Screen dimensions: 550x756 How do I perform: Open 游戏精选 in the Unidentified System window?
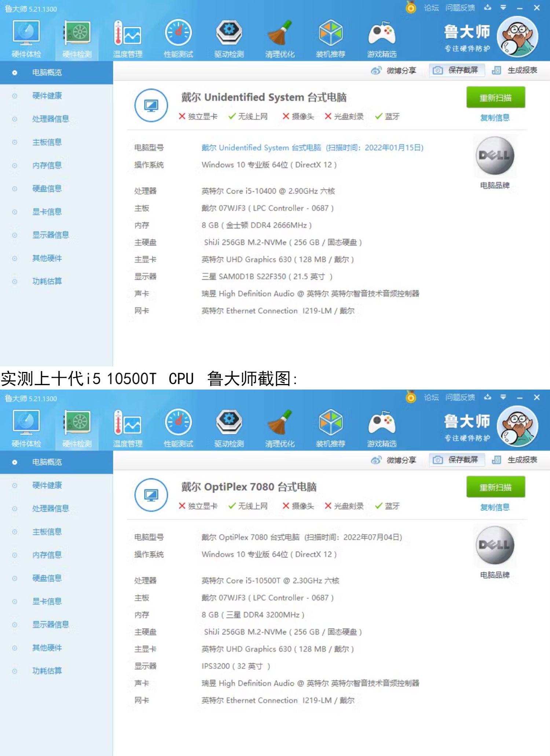tap(382, 39)
